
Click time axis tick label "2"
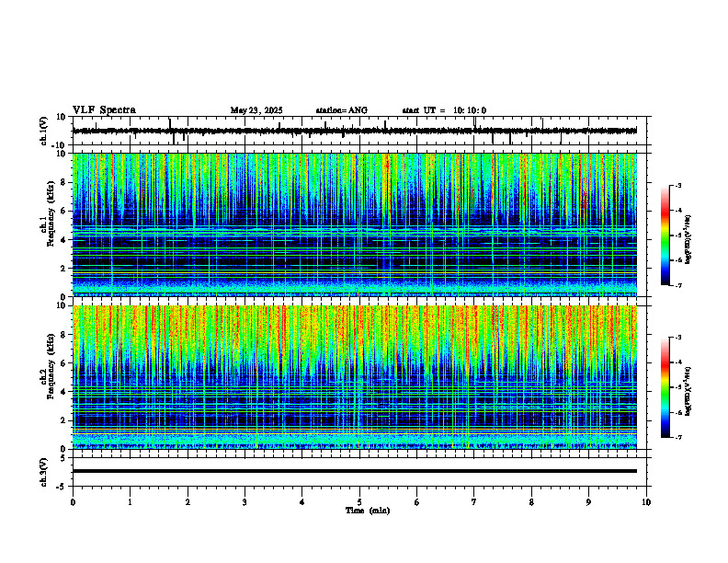coord(188,502)
